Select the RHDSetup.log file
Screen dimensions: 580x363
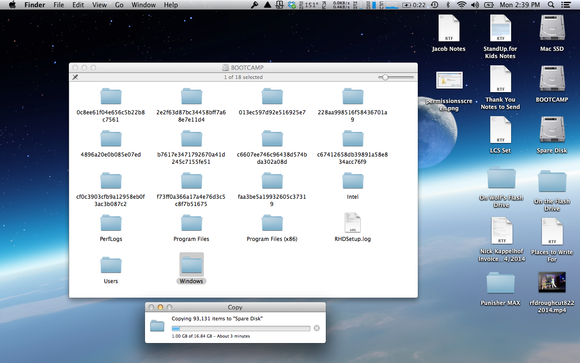(353, 223)
